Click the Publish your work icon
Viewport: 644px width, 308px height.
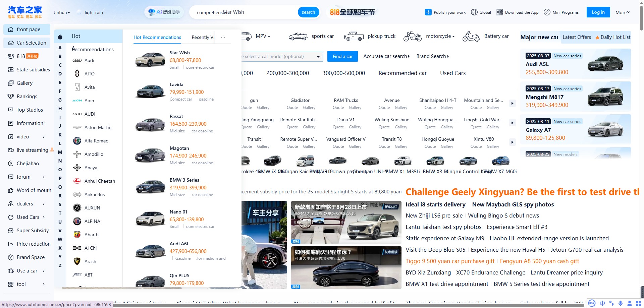click(428, 12)
